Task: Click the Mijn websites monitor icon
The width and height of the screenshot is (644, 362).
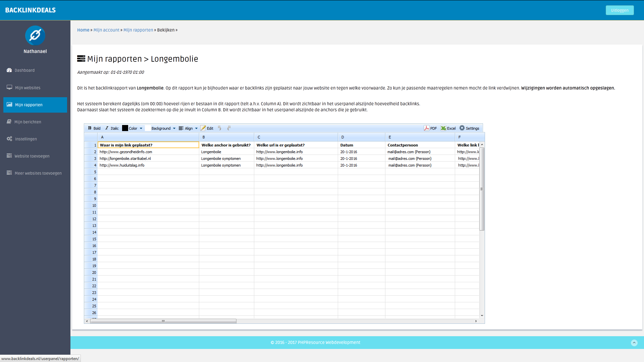Action: pos(9,87)
